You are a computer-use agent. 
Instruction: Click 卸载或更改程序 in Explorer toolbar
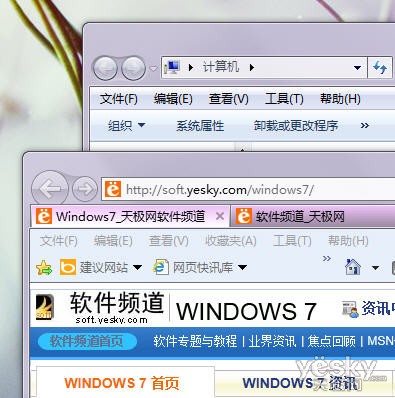(x=296, y=126)
